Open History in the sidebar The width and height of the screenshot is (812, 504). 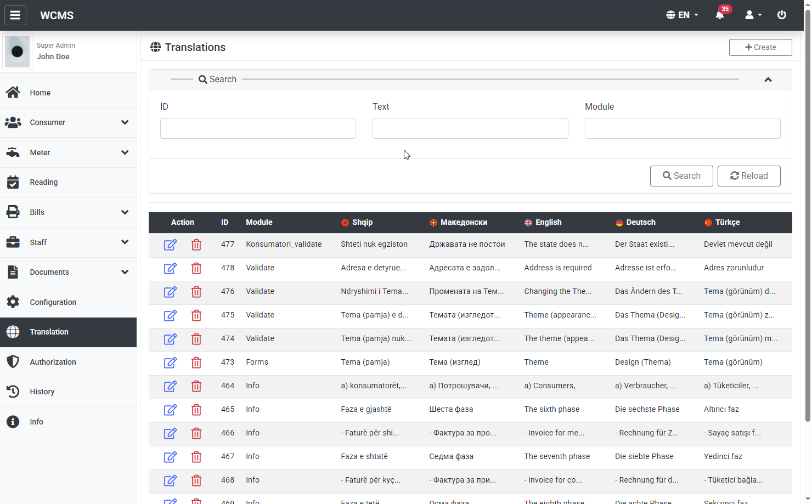(x=68, y=392)
